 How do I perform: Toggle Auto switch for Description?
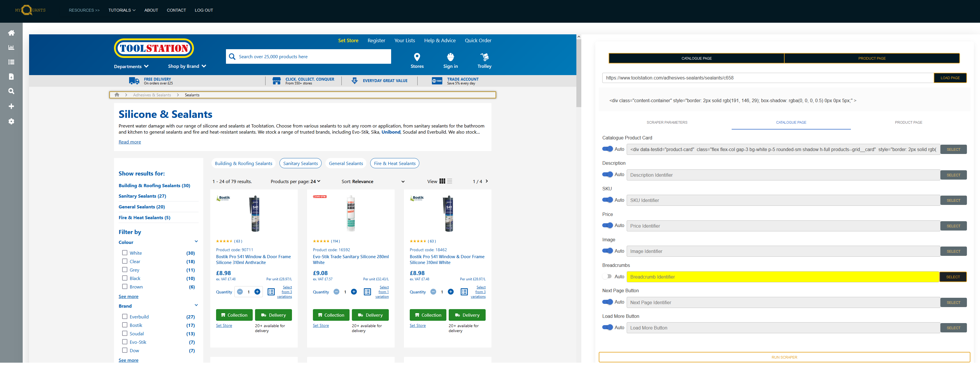tap(607, 175)
